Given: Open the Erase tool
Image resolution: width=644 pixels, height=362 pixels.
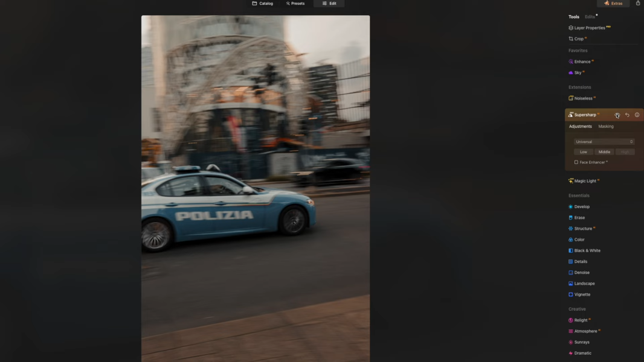Looking at the screenshot, I should pos(577,218).
